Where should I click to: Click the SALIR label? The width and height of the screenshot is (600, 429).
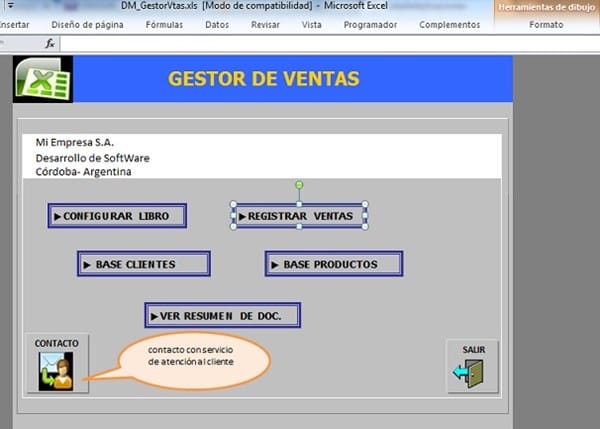(x=474, y=349)
